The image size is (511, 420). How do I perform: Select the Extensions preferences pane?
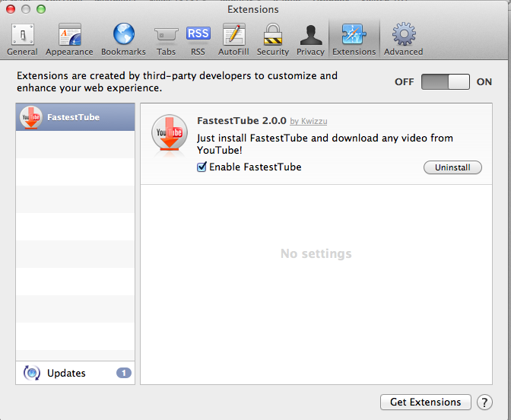pyautogui.click(x=354, y=40)
